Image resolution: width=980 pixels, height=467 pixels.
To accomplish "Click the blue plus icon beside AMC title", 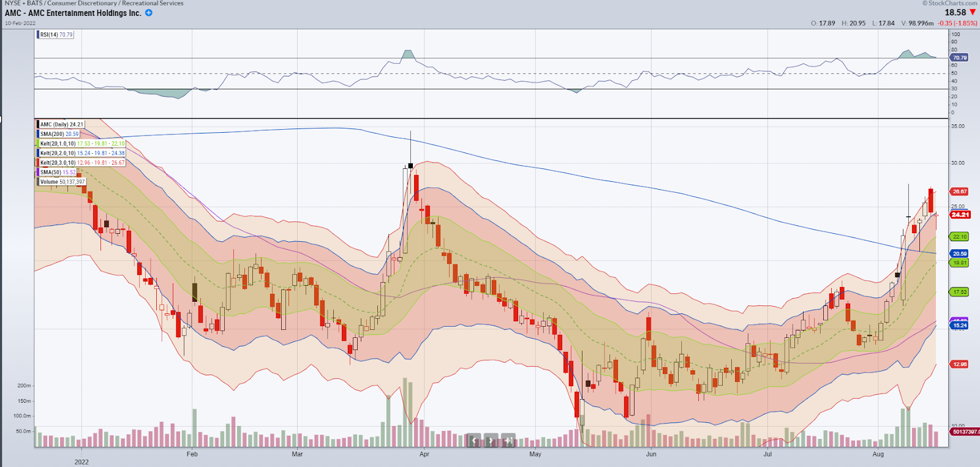I will [149, 13].
